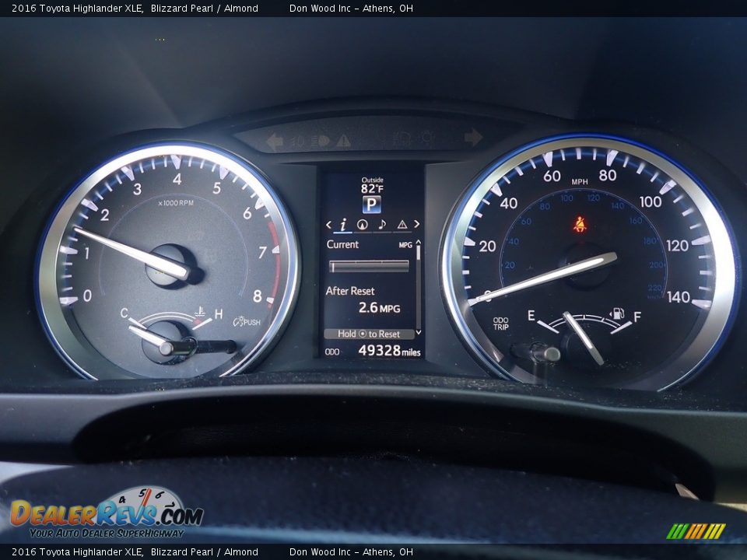Screen dimensions: 747x560
Task: Click the fuel pump icon
Action: click(x=617, y=313)
